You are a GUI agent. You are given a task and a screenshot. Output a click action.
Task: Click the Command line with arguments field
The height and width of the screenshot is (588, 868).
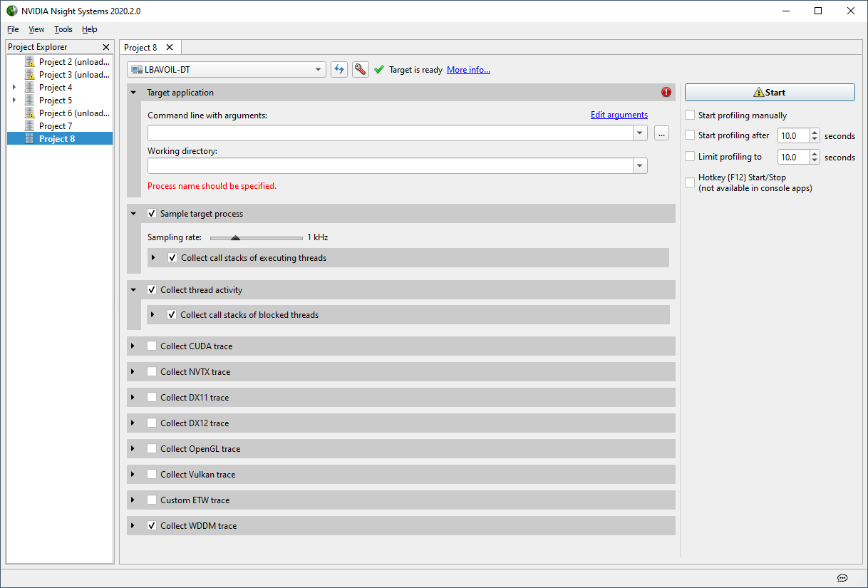point(391,133)
